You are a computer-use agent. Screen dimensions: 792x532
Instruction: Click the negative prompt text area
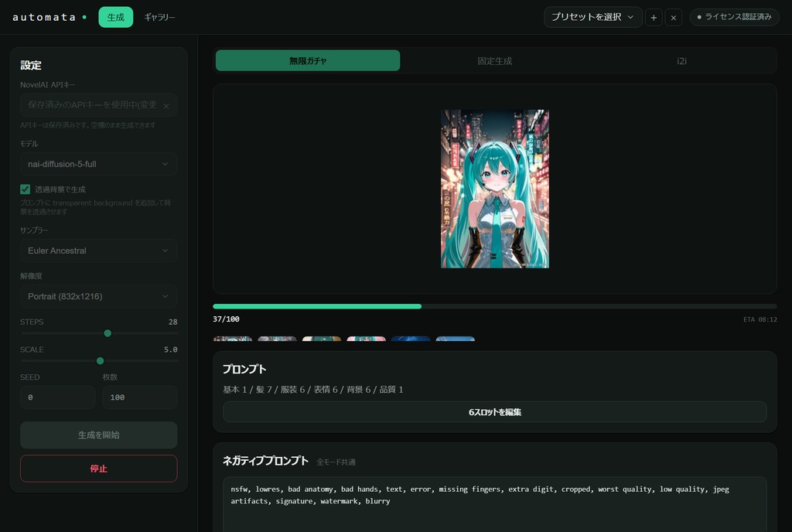click(x=494, y=504)
